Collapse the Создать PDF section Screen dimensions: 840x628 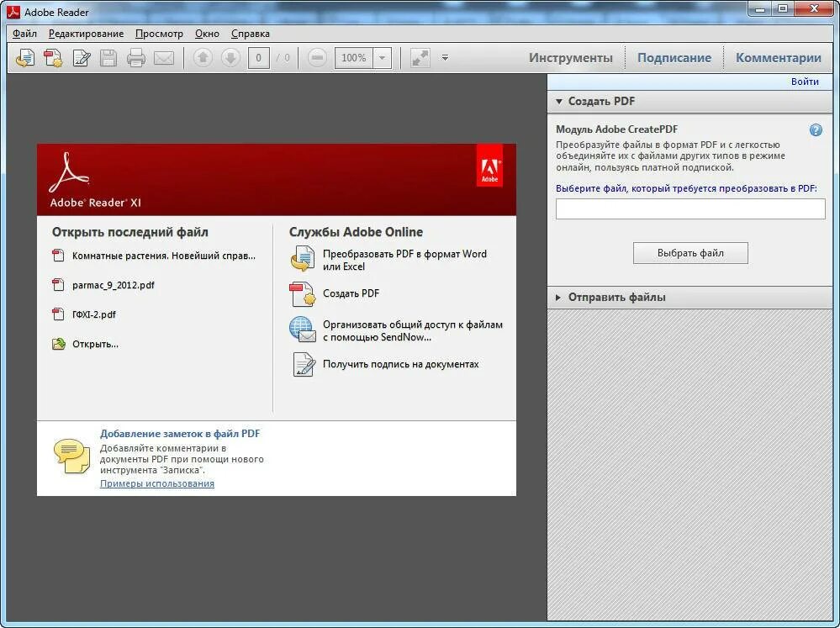(x=690, y=101)
